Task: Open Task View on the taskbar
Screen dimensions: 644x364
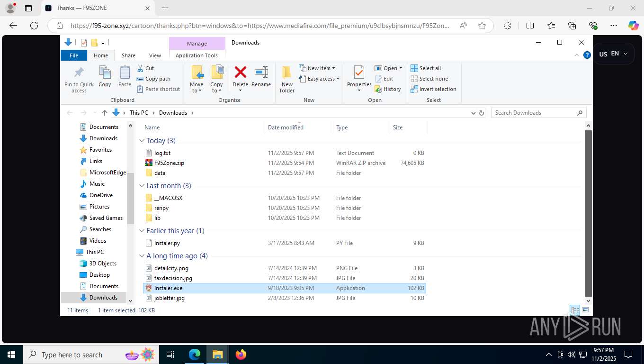Action: [x=170, y=355]
